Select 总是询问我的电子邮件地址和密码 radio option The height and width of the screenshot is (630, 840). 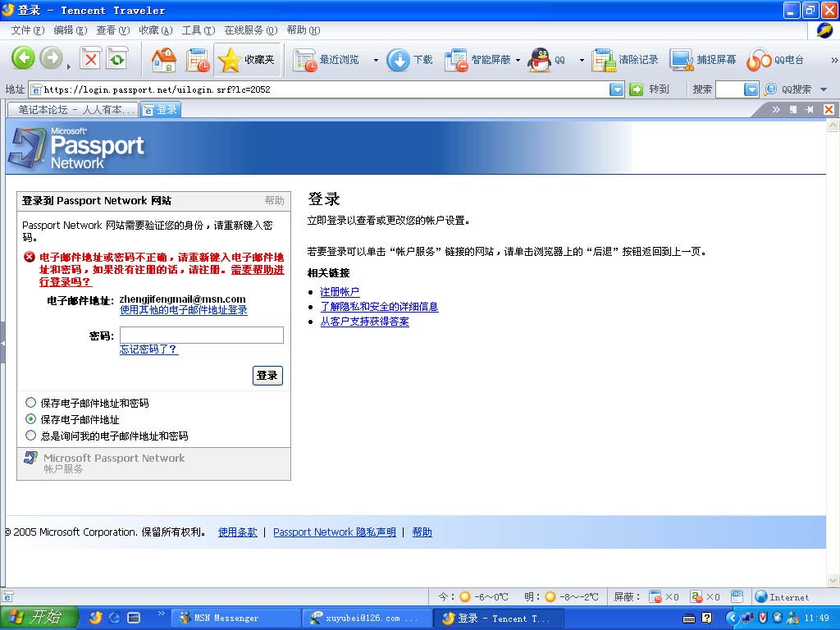31,435
